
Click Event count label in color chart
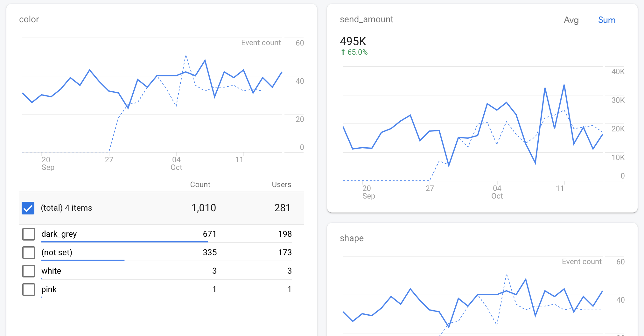pyautogui.click(x=261, y=43)
